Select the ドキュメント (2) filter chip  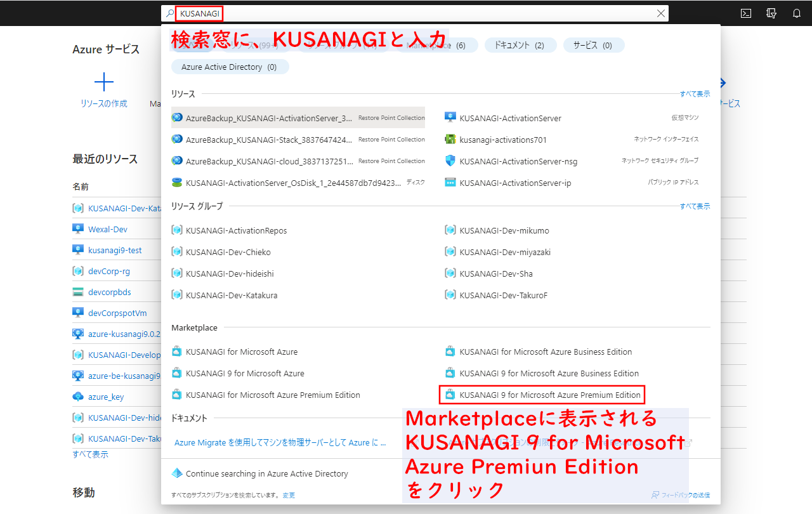pyautogui.click(x=520, y=45)
